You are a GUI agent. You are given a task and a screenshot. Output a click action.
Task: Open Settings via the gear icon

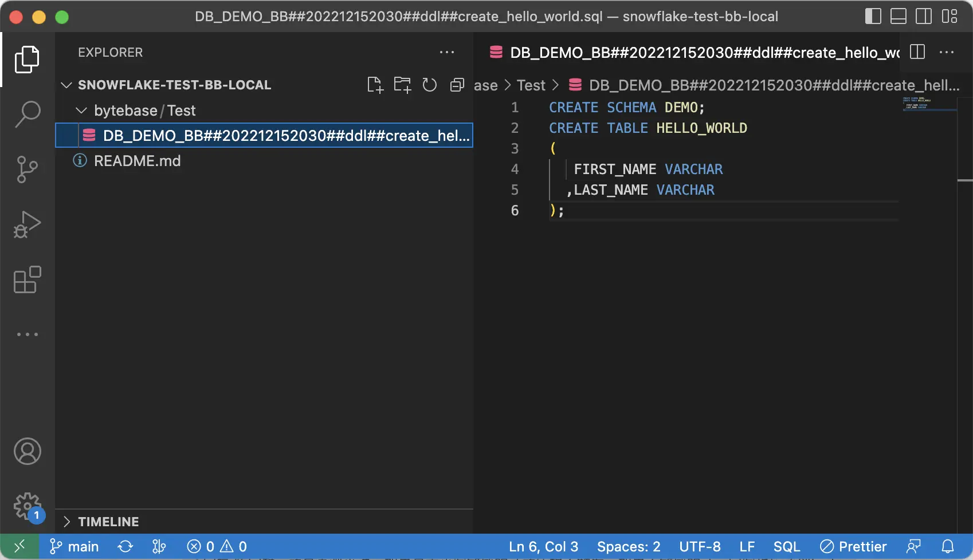coord(27,506)
